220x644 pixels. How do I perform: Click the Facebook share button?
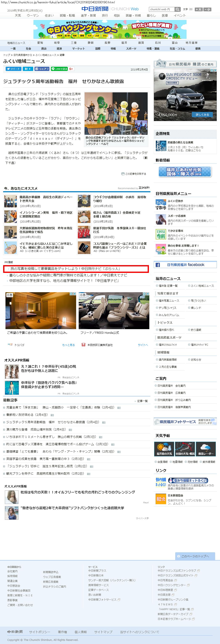coord(42,69)
